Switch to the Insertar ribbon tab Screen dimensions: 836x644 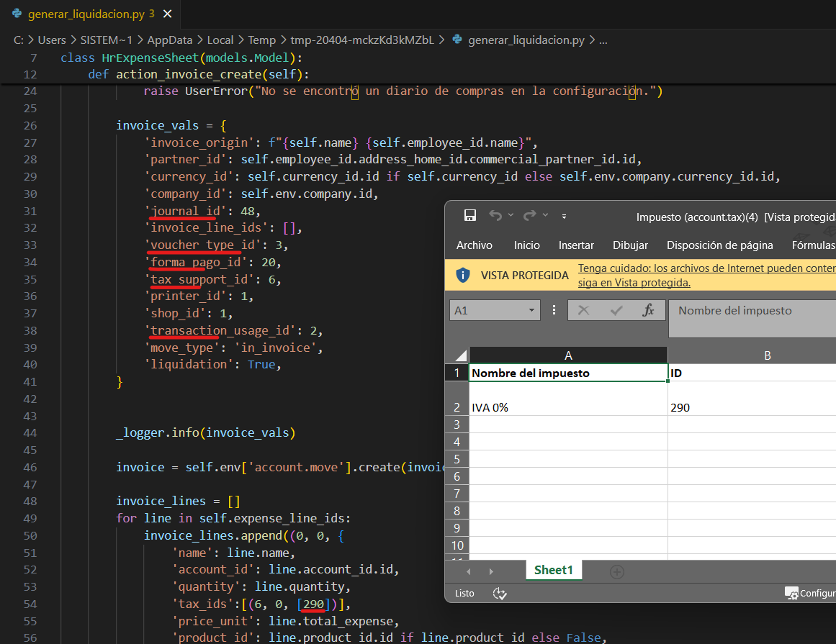(576, 245)
